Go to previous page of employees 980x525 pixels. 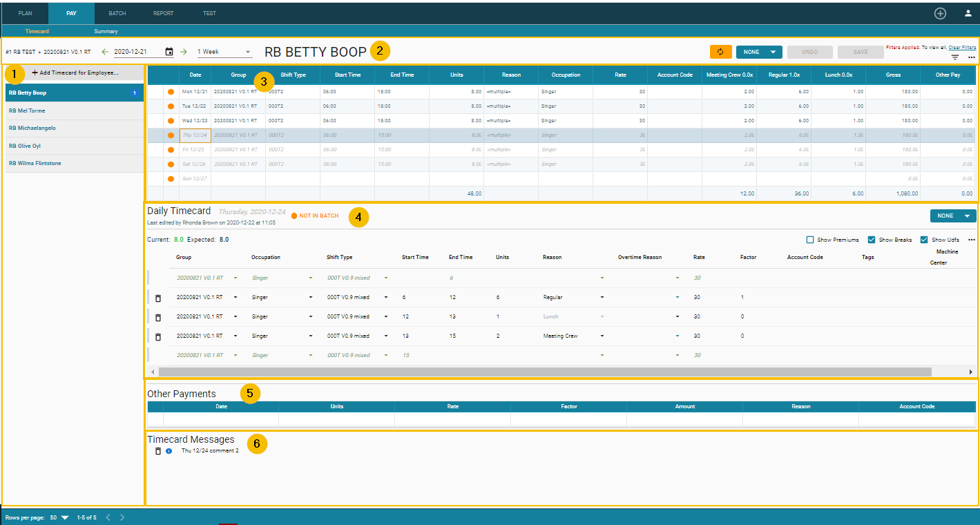108,517
